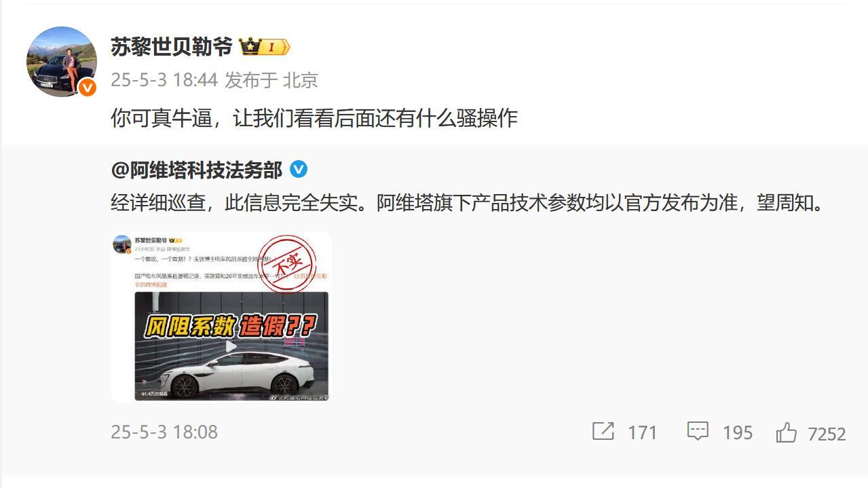Open the username 苏黎世贝勒爷 profile link
Viewport: 868px width, 488px height.
pyautogui.click(x=172, y=47)
